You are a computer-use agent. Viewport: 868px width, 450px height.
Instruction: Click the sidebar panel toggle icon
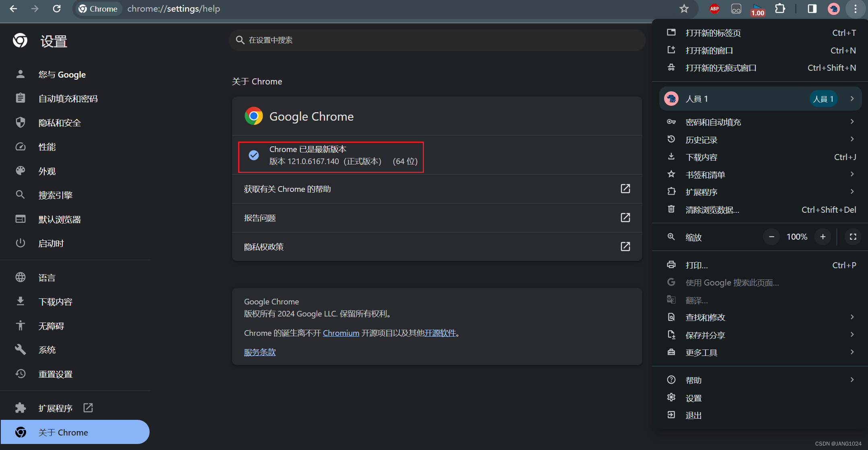(x=812, y=9)
